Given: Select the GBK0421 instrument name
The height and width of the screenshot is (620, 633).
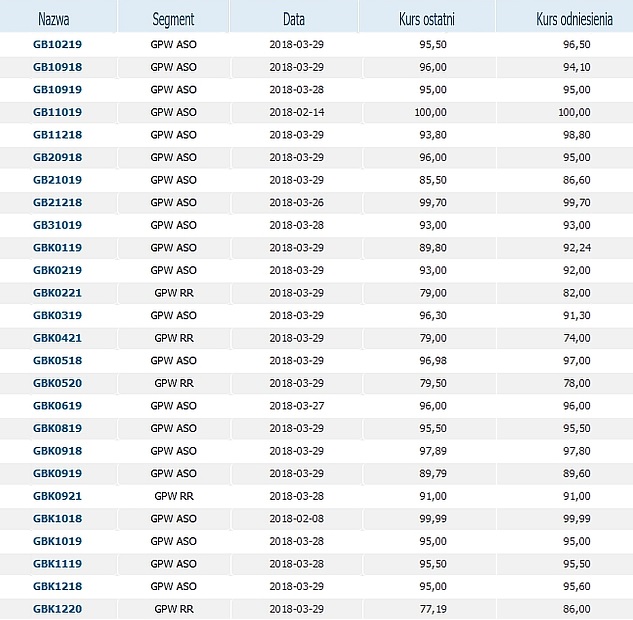Looking at the screenshot, I should click(x=57, y=338).
